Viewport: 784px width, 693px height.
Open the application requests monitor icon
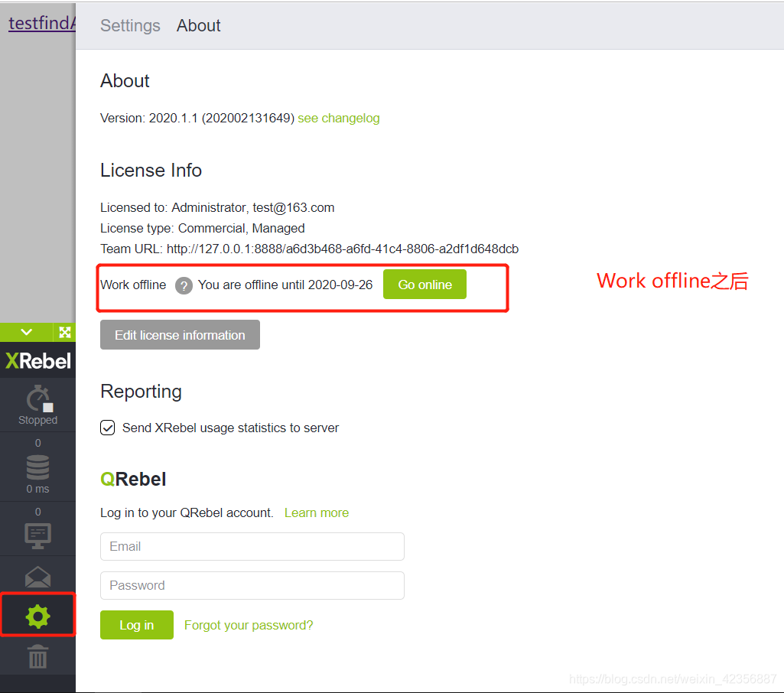click(38, 535)
